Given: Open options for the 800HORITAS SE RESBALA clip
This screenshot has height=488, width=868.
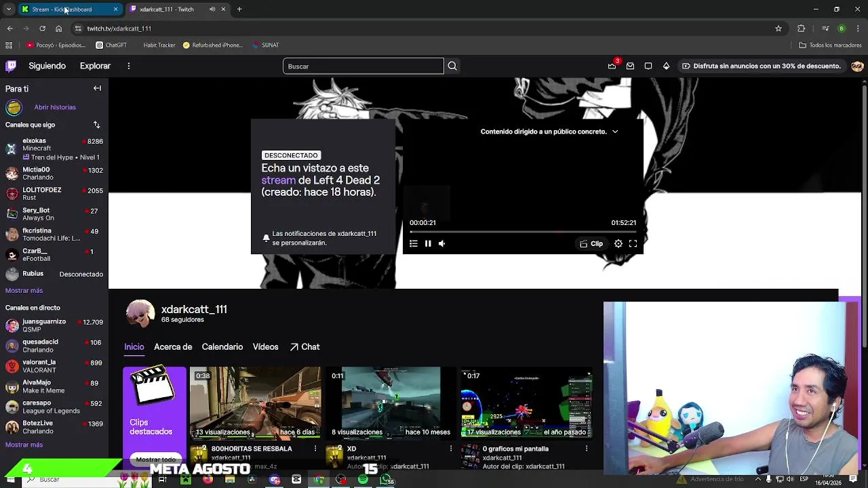Looking at the screenshot, I should click(x=315, y=449).
